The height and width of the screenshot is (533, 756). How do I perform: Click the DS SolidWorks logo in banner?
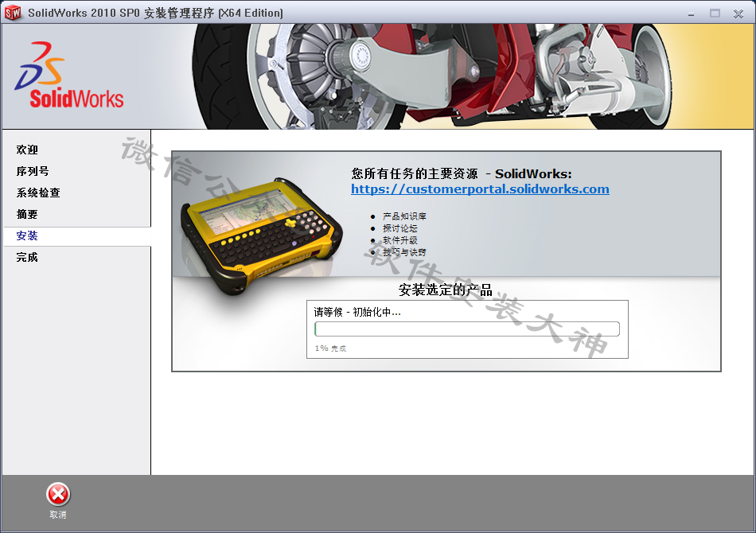click(69, 76)
